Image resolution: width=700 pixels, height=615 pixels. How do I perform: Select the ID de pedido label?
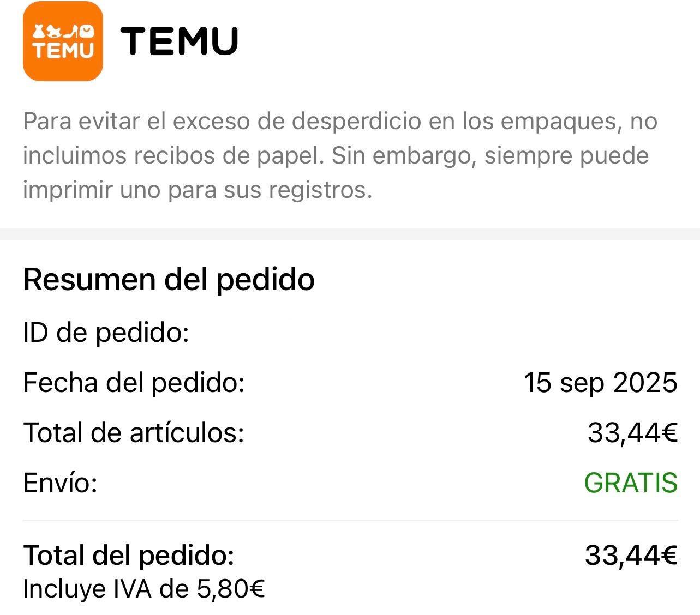pyautogui.click(x=106, y=332)
